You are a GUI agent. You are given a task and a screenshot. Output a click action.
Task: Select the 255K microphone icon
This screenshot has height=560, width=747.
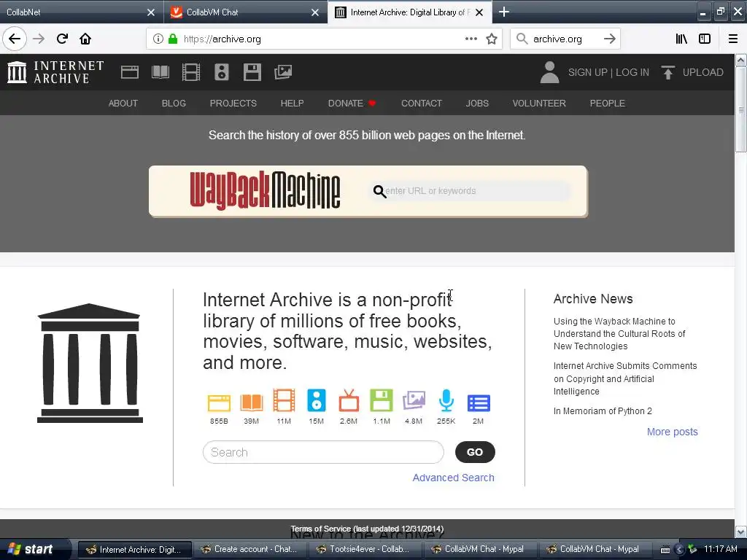click(446, 400)
